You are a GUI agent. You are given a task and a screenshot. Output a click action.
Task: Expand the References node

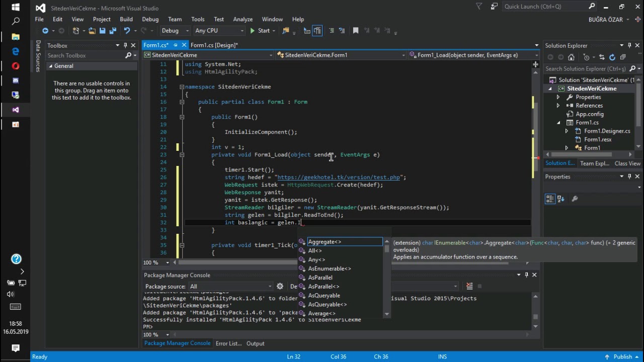pos(558,106)
